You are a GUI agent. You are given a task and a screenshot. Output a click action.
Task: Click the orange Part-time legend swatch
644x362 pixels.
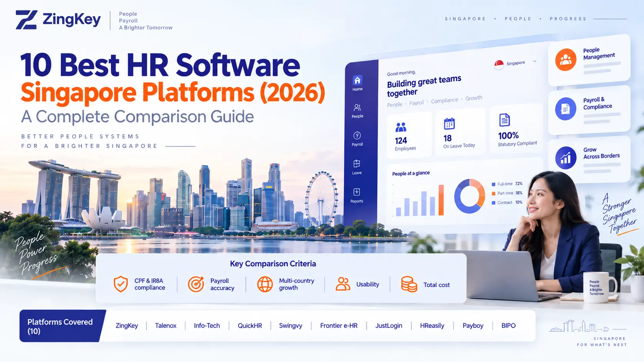[493, 194]
